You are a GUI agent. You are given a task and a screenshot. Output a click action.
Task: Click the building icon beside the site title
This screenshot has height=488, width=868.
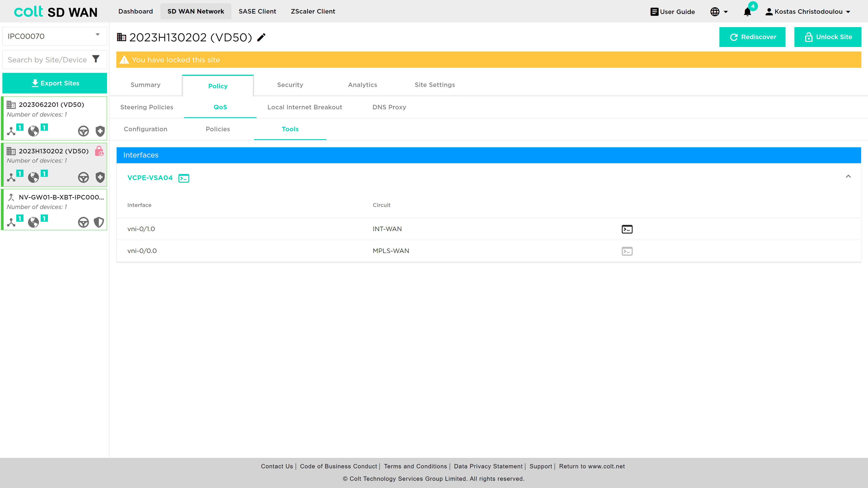coord(121,37)
